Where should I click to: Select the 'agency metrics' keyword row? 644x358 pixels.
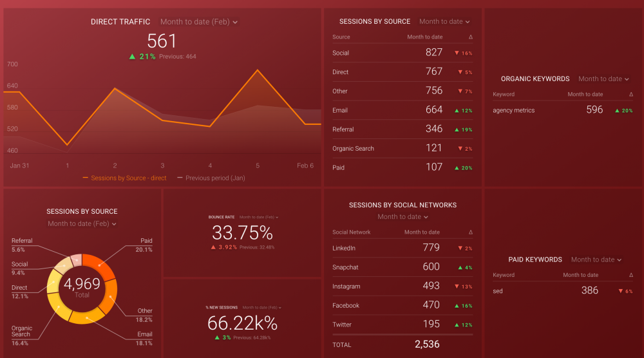514,111
